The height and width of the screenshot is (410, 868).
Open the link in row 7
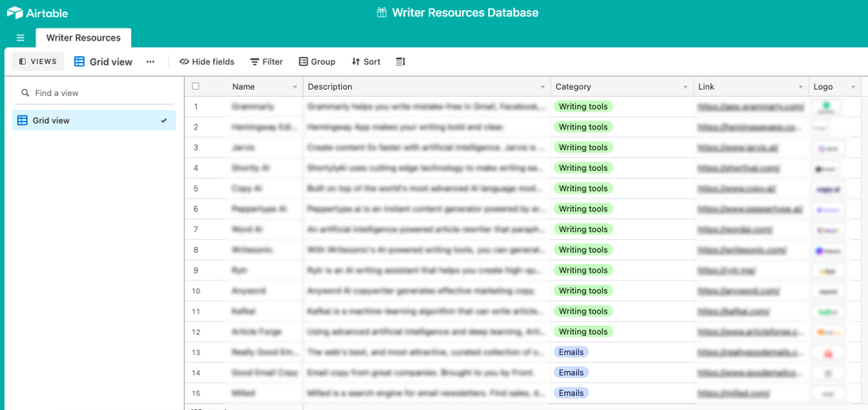coord(735,229)
